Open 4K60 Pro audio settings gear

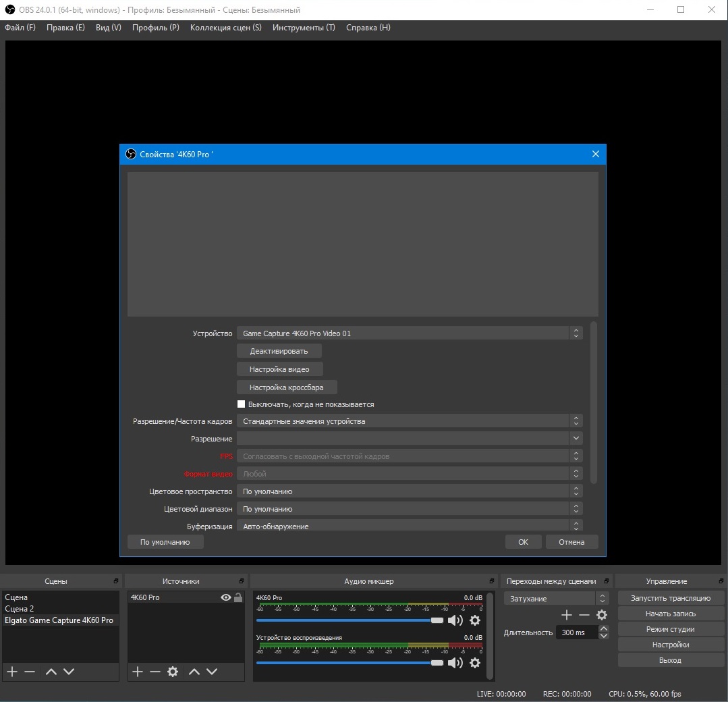point(475,620)
